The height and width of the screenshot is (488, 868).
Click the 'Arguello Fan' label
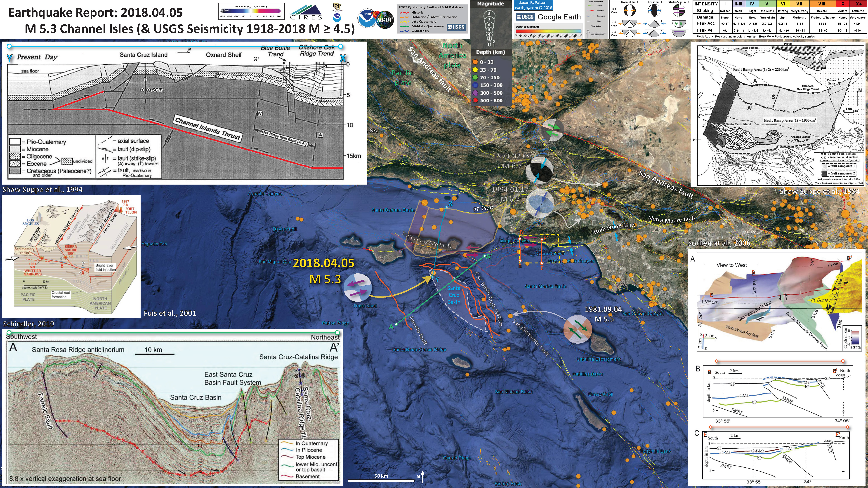[154, 244]
